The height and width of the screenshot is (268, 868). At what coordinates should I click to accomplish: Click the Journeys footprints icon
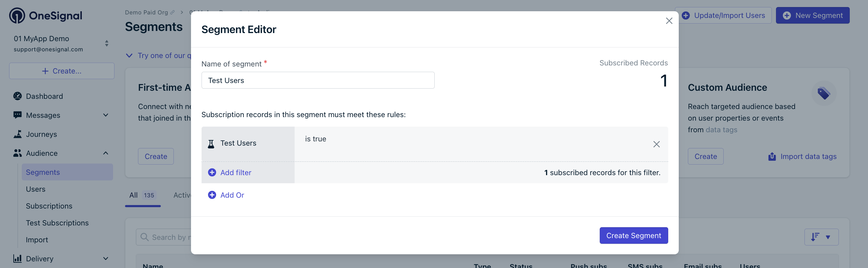coord(17,134)
